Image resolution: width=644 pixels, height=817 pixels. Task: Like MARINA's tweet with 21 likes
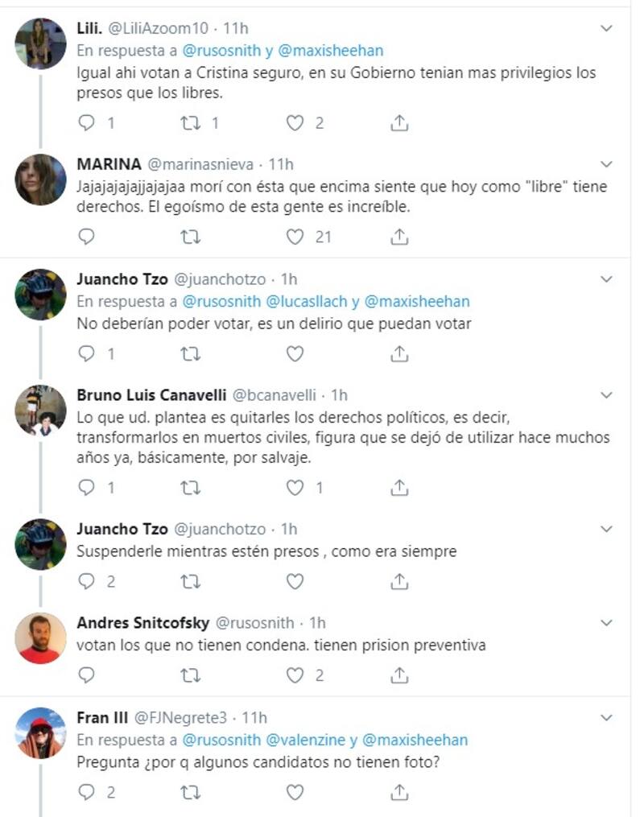coord(295,237)
